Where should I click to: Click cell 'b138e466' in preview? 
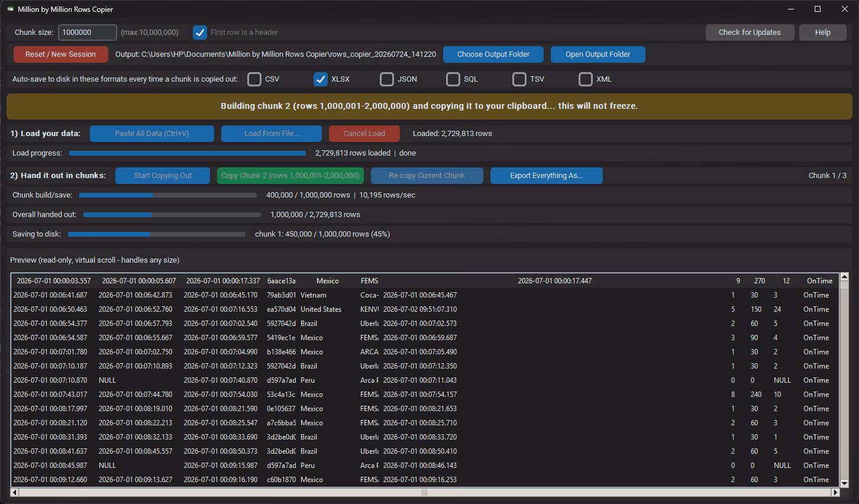pos(282,352)
